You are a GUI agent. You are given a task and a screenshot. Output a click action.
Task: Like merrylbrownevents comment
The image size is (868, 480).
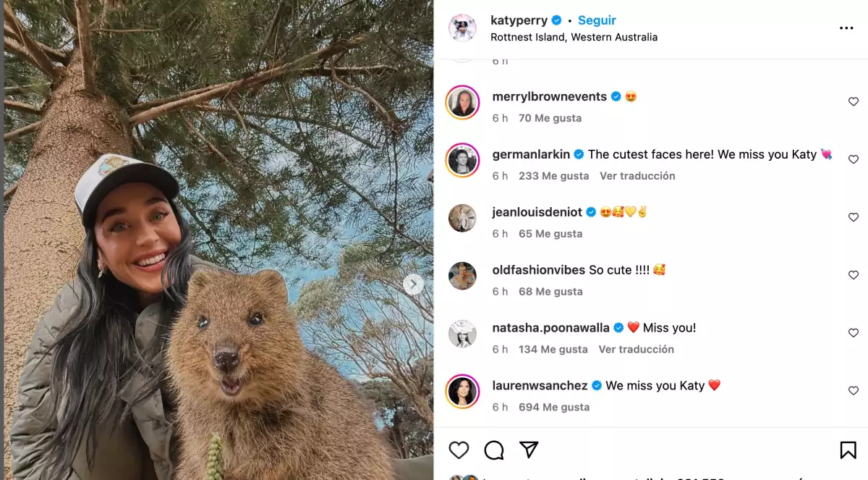853,102
